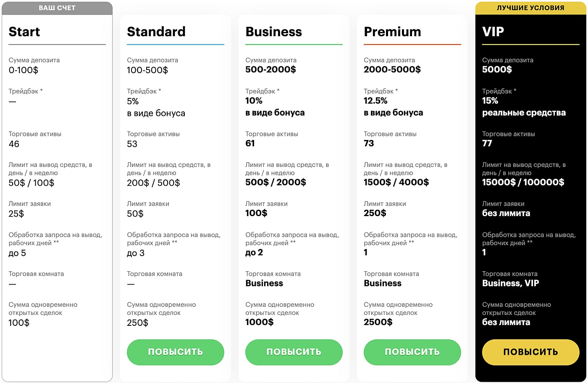Click the 15% Трейдбэк value on the VIP card
Screen dimensions: 588x383
(491, 100)
